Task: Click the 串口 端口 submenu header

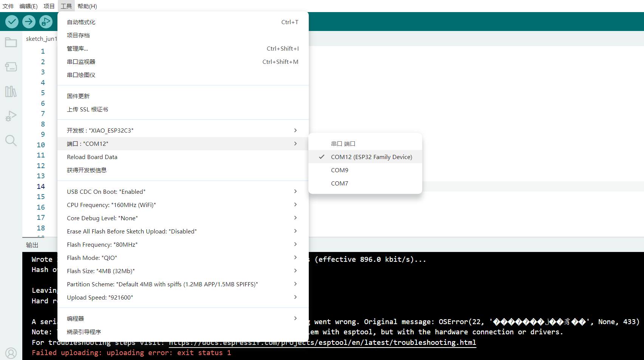Action: (343, 144)
